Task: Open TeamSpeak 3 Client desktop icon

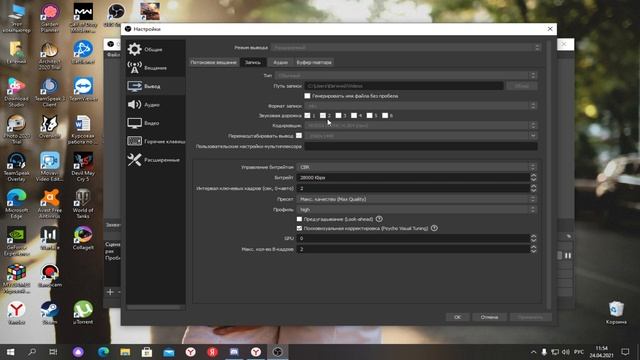Action: point(49,92)
